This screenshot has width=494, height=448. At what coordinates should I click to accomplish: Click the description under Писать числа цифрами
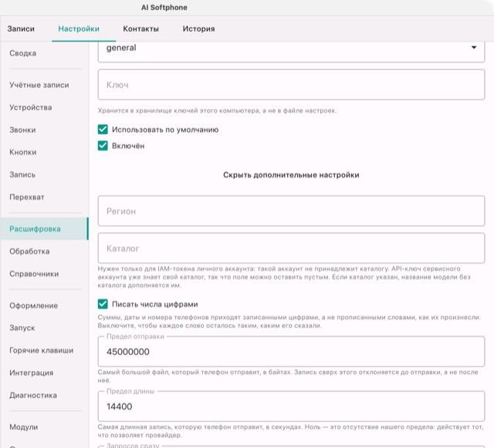pos(289,322)
